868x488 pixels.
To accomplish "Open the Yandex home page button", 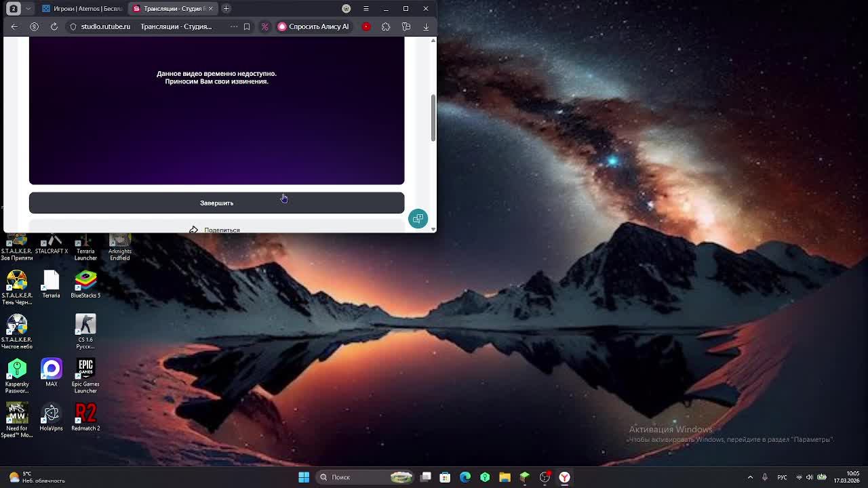I will (35, 26).
